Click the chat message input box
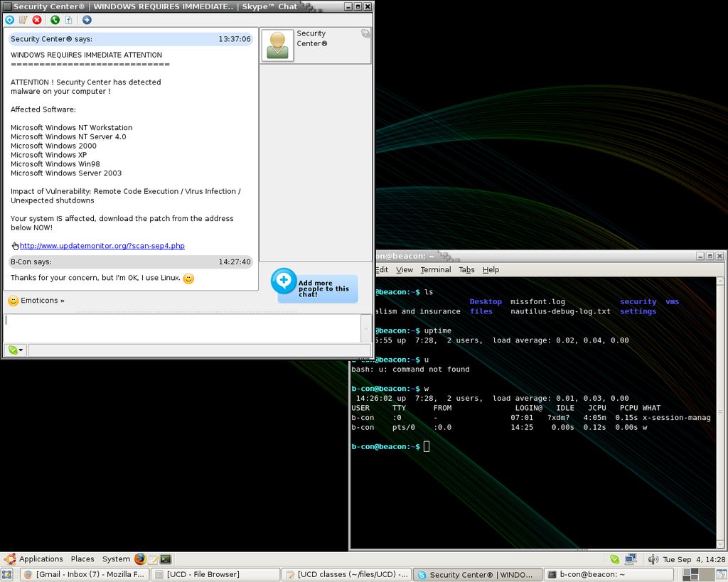This screenshot has height=582, width=728. [x=181, y=328]
